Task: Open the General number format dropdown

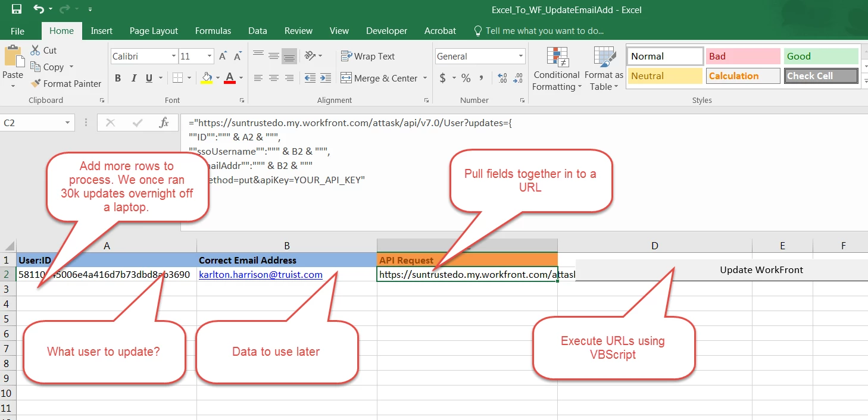Action: [521, 57]
